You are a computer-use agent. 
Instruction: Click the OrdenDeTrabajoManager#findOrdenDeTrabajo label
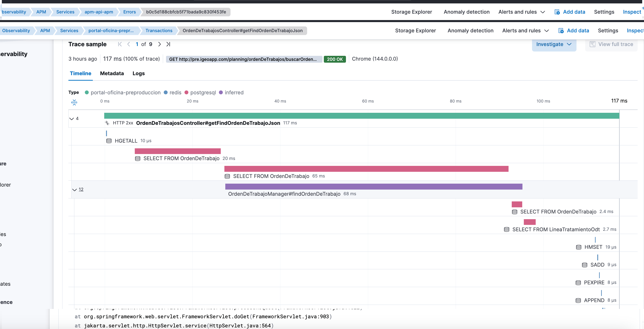click(x=284, y=194)
